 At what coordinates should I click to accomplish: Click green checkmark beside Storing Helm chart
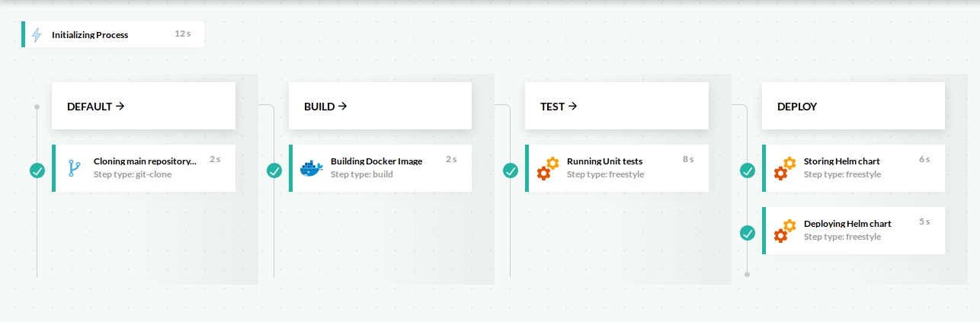coord(748,171)
